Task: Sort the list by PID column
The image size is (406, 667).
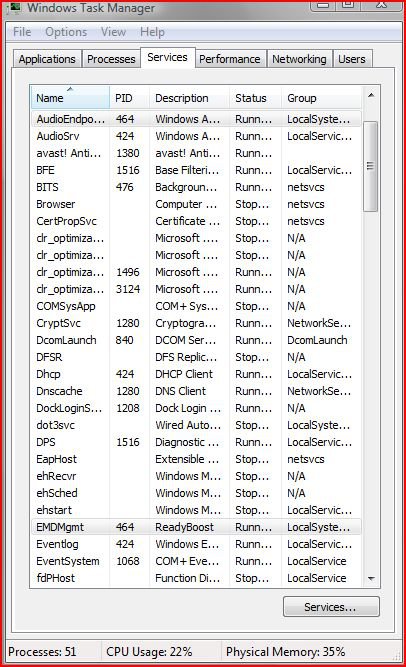Action: (x=129, y=98)
